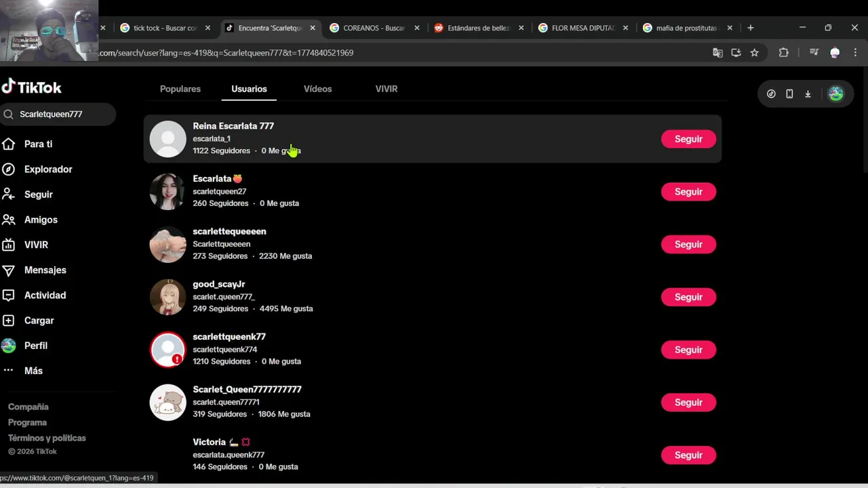Click the Cargar plus icon
The height and width of the screenshot is (488, 868).
tap(8, 321)
